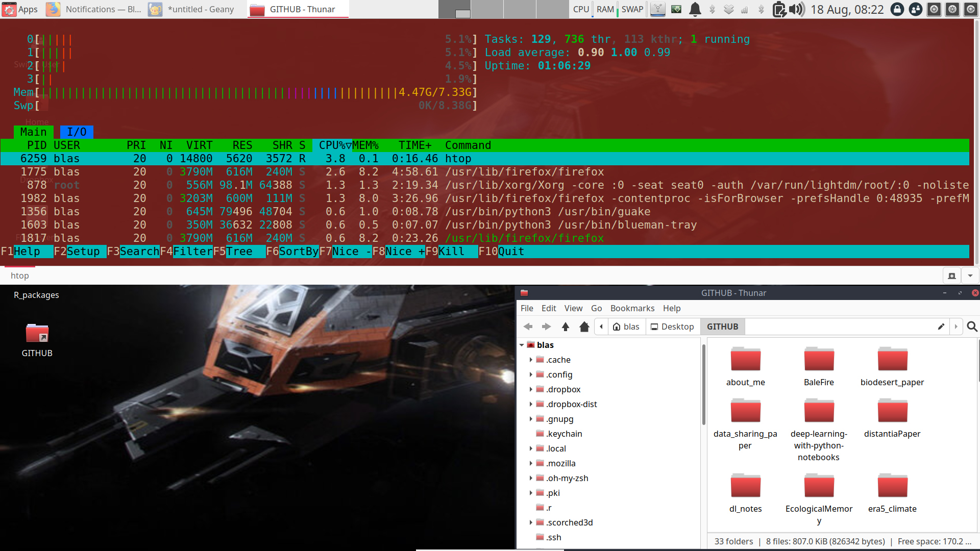Switch htop to the I/O tab

pos(77,132)
